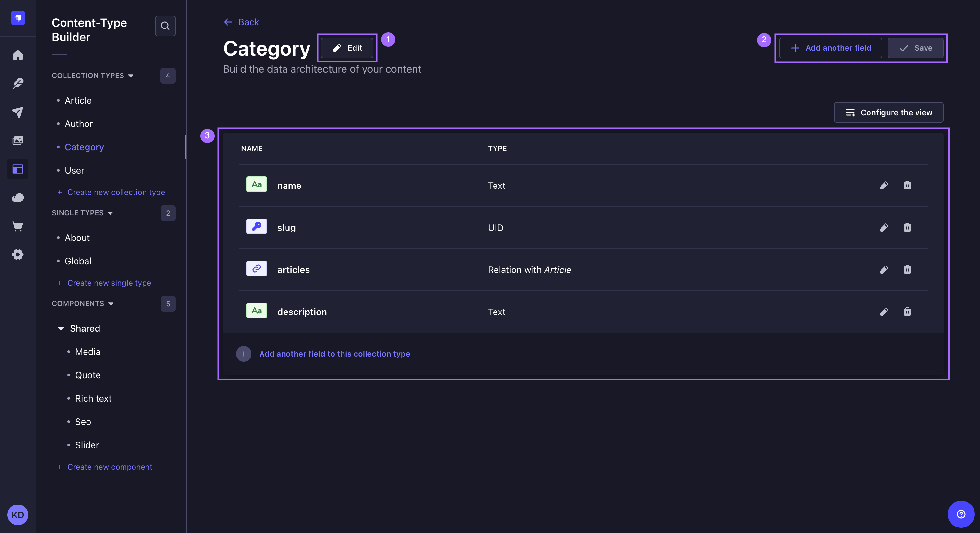Open the Settings gear icon
Viewport: 980px width, 533px height.
pyautogui.click(x=18, y=255)
